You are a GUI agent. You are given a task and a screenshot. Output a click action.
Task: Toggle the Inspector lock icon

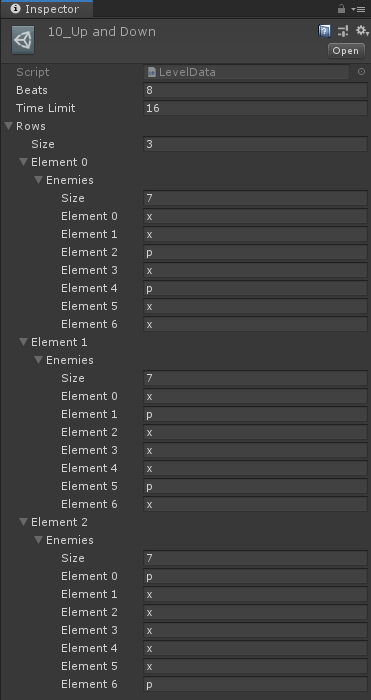[341, 9]
